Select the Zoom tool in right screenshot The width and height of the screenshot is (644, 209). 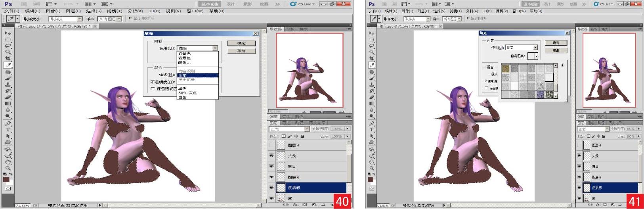point(372,168)
